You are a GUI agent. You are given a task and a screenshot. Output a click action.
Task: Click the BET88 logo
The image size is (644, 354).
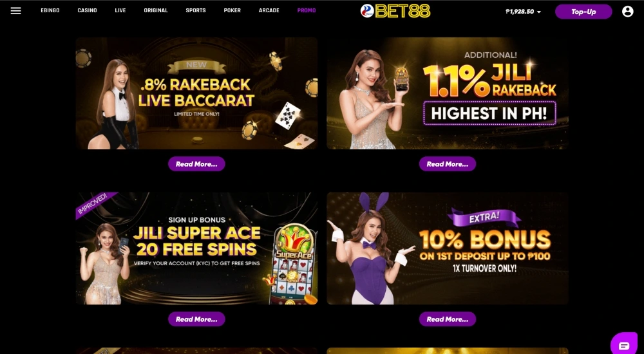click(395, 11)
